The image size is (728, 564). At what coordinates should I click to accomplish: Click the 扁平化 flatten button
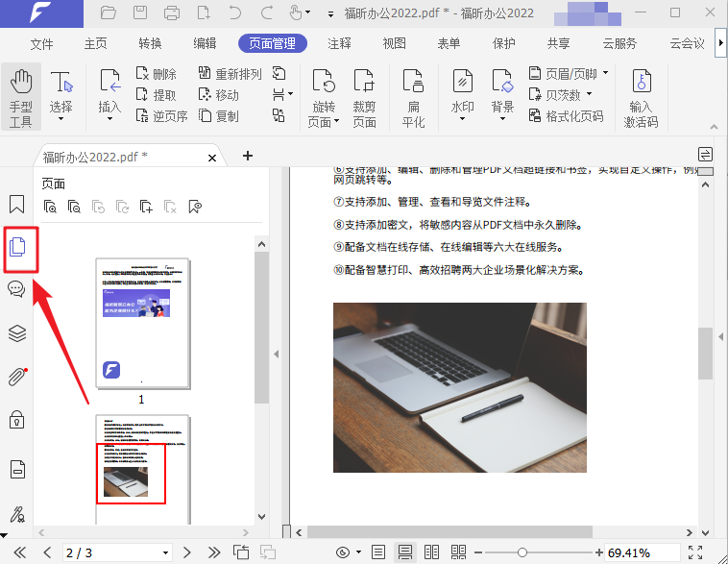[413, 98]
